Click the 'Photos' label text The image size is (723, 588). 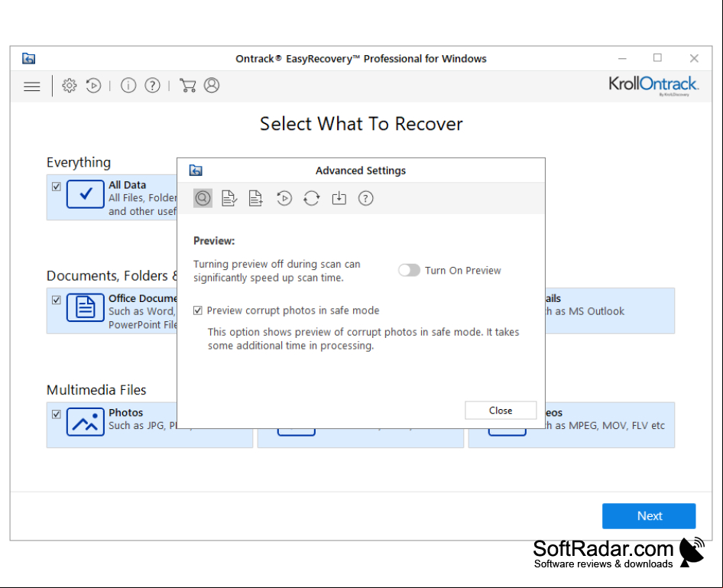(x=126, y=413)
